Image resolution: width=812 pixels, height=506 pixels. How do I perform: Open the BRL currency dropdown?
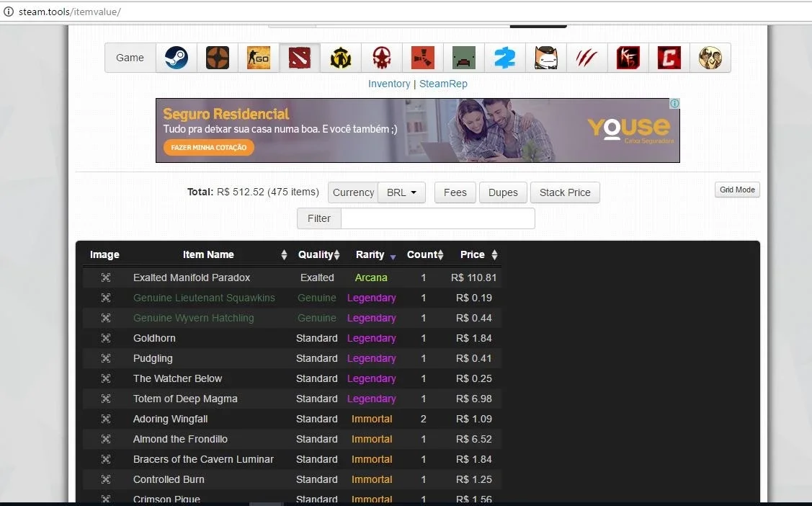point(402,192)
